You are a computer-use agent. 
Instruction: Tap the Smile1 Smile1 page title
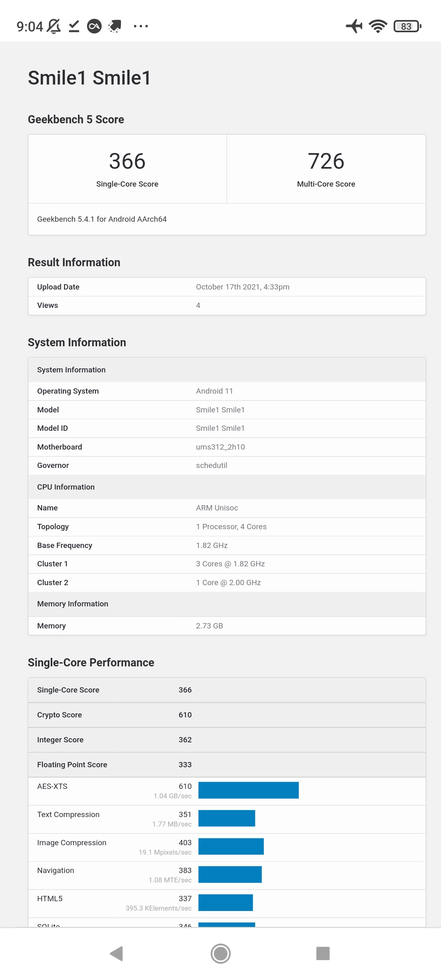pyautogui.click(x=89, y=78)
